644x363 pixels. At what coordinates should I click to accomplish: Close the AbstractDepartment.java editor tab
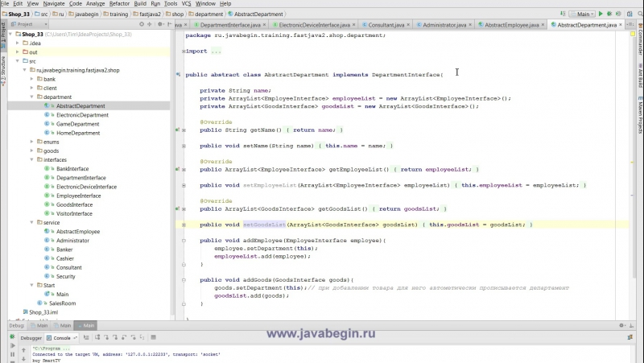coord(621,26)
